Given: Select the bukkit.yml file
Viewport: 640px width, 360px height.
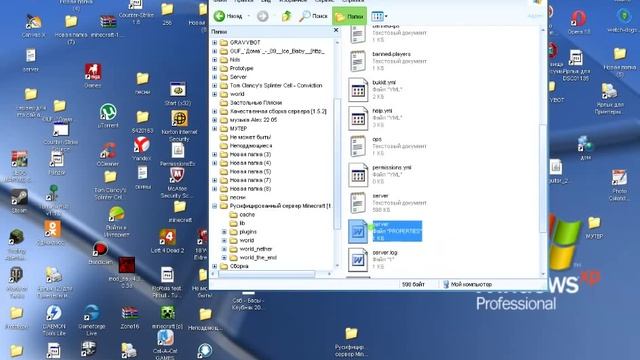Looking at the screenshot, I should click(x=376, y=90).
